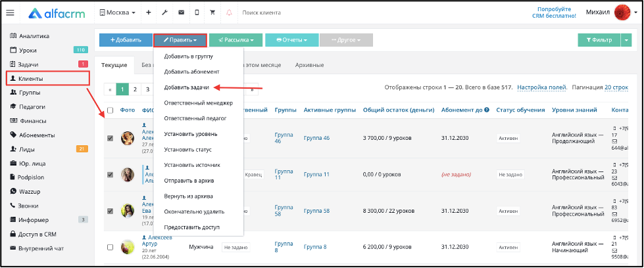Screen dimensions: 644x268
Task: Choose Добавить в группу from the menu
Action: [x=188, y=56]
